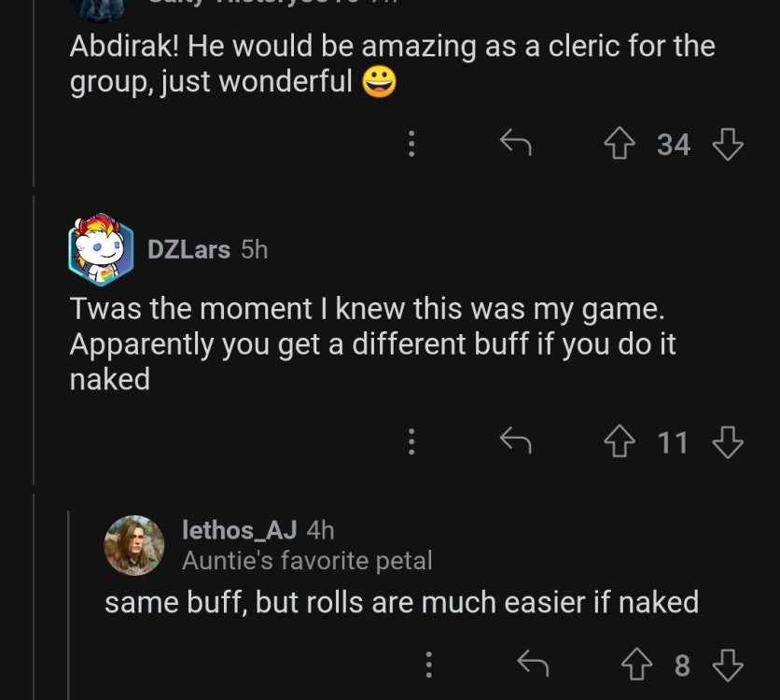The height and width of the screenshot is (700, 780).
Task: Visit the DZLars username profile
Action: coord(188,250)
